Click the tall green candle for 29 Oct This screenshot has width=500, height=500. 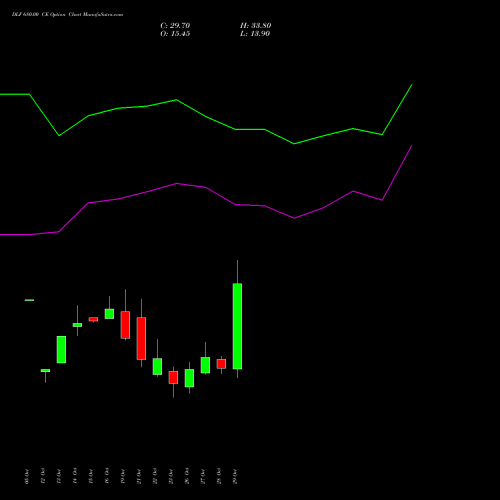pos(237,326)
